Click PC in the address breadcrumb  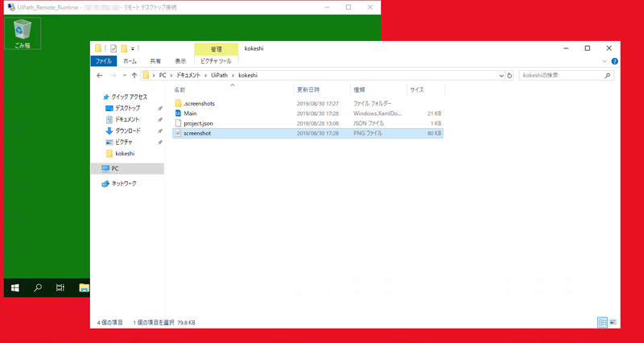(163, 76)
